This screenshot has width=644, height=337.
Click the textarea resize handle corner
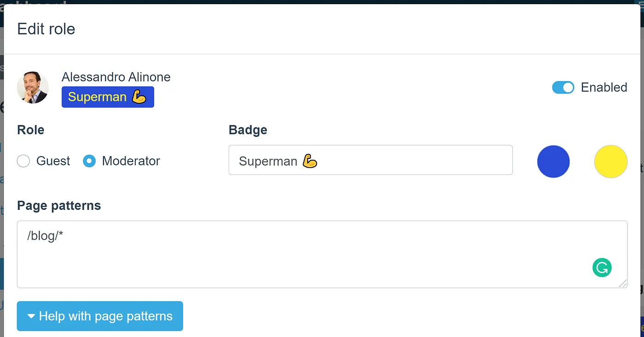(623, 283)
